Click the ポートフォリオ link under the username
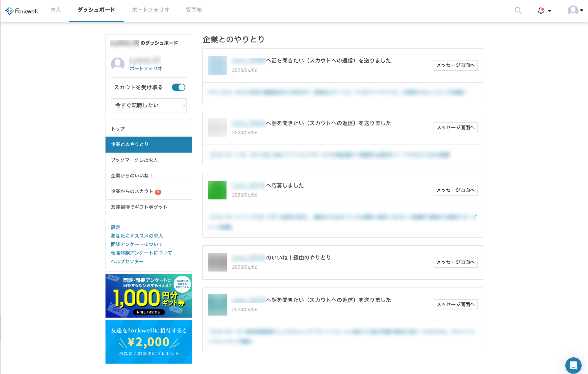 (x=146, y=69)
